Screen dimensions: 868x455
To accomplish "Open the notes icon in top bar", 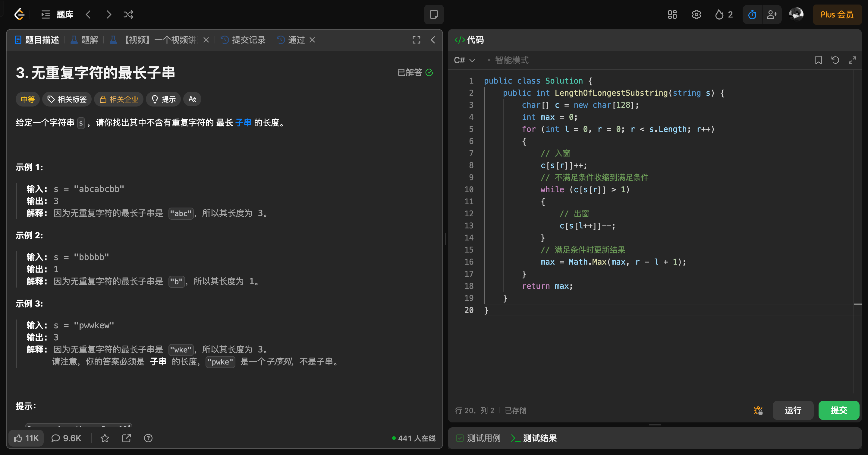I will click(x=434, y=14).
